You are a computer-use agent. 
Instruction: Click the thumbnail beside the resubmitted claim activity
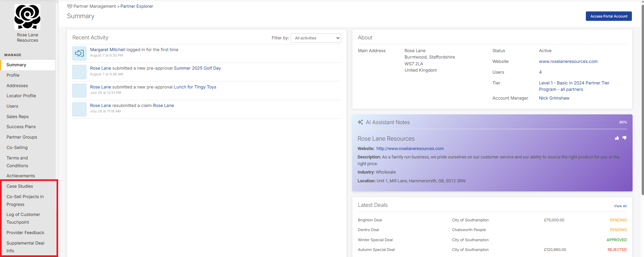79,109
